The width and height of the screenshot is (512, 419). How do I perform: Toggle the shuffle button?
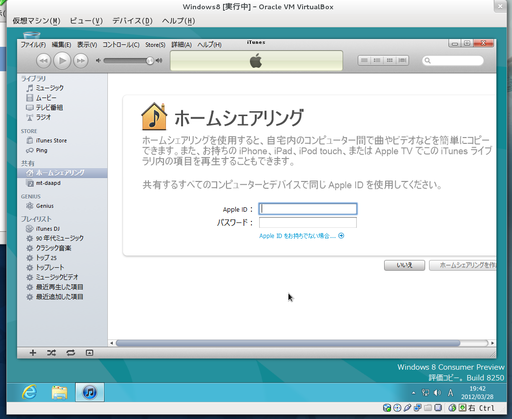tap(51, 353)
